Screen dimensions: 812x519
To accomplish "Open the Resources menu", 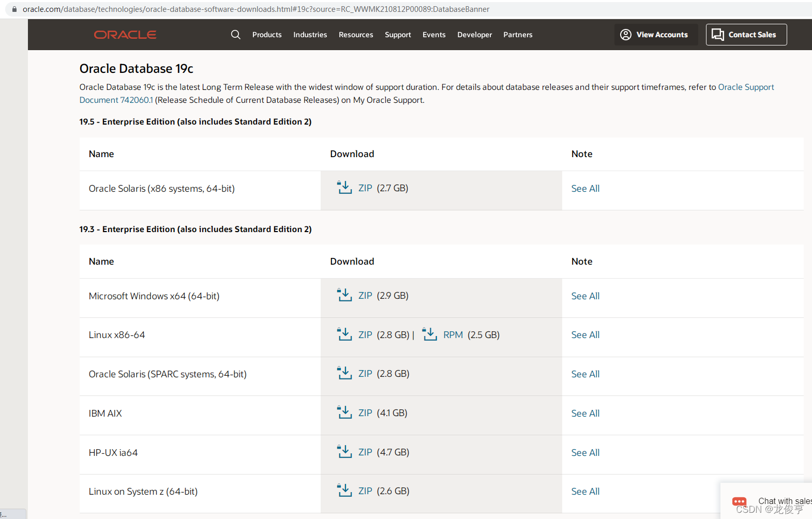I will (x=356, y=35).
